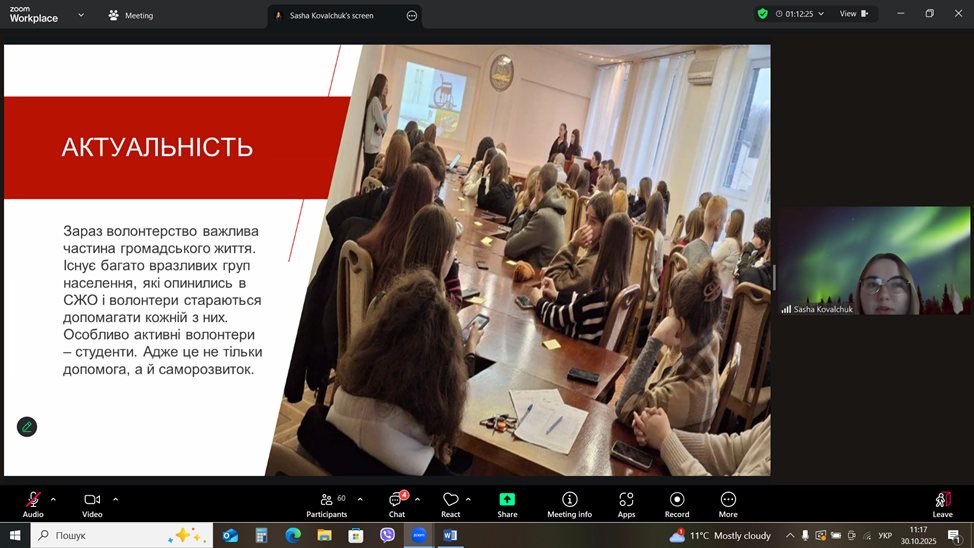
Task: Open the View layout menu
Action: point(853,14)
